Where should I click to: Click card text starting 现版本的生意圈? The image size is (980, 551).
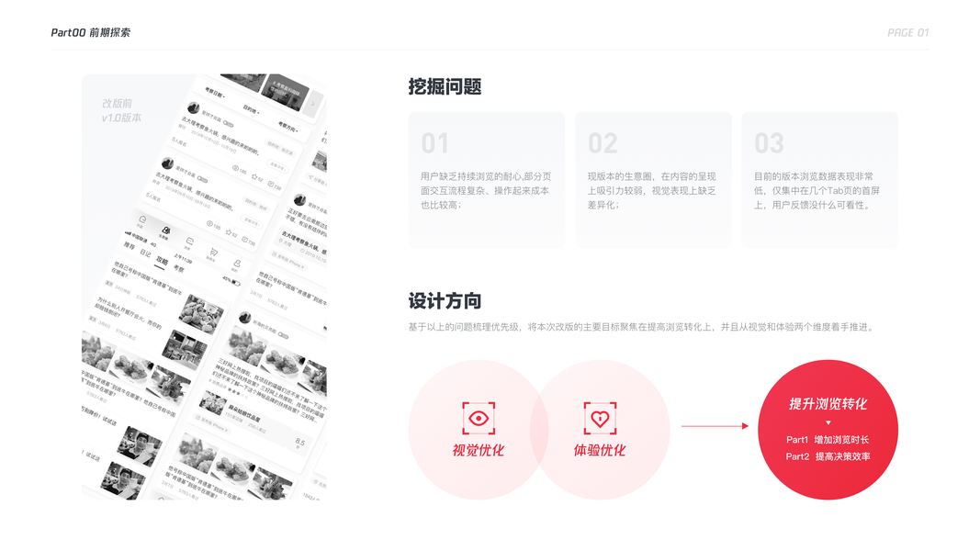[x=651, y=190]
